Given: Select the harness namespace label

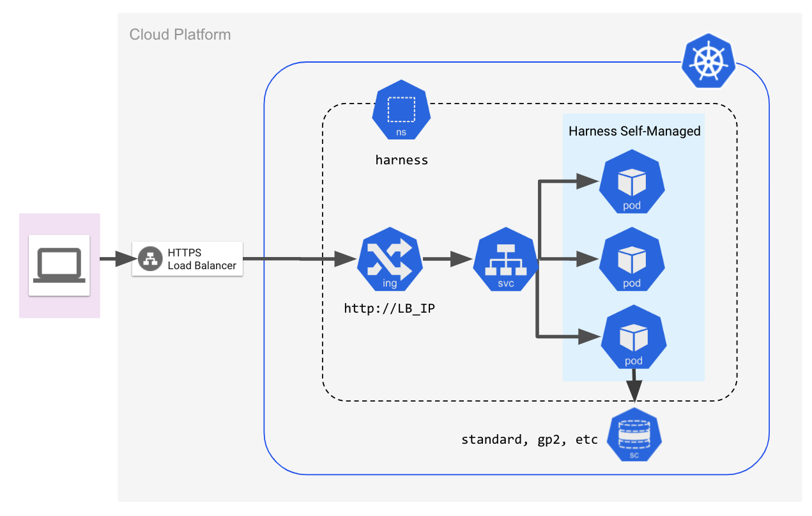Looking at the screenshot, I should (x=401, y=160).
